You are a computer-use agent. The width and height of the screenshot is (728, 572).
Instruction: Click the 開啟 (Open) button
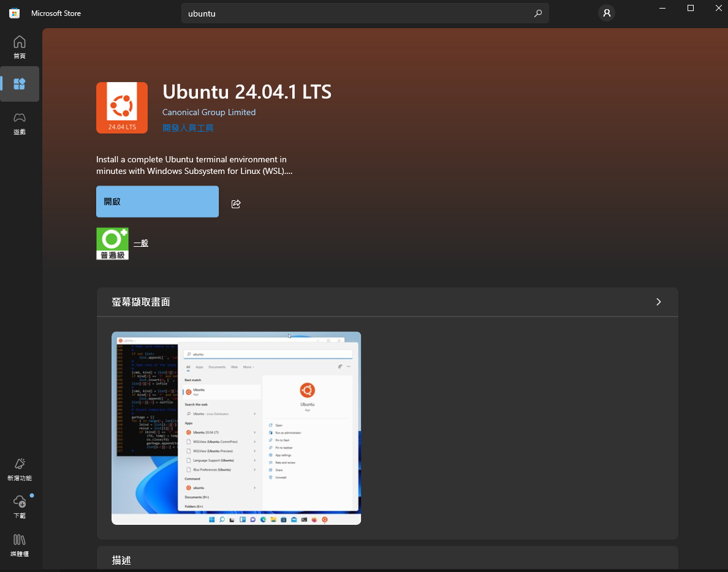pyautogui.click(x=157, y=201)
